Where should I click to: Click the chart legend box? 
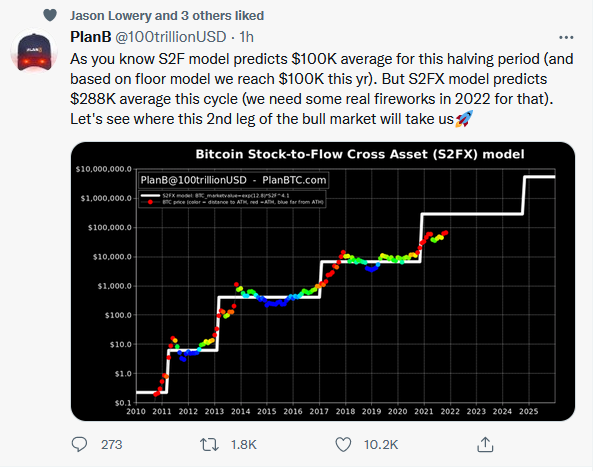coord(232,199)
